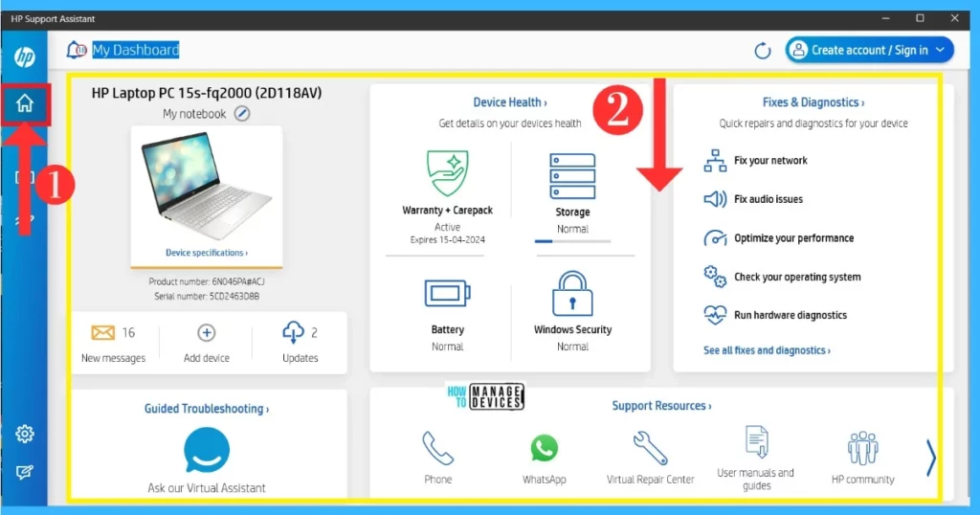Click the gears icon for Check your operating system

tap(715, 277)
